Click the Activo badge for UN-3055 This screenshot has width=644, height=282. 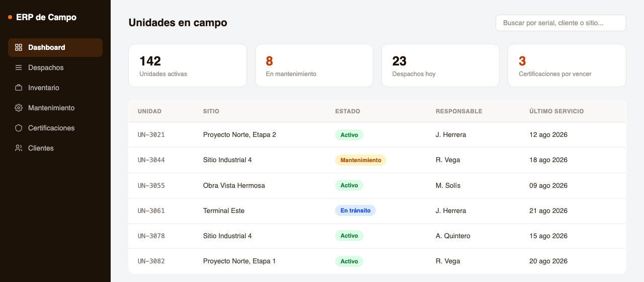(349, 185)
